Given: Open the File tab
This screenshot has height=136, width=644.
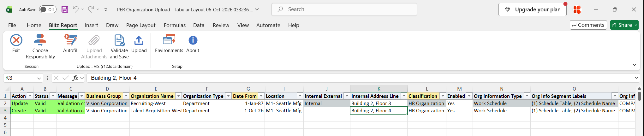Looking at the screenshot, I should [x=12, y=25].
